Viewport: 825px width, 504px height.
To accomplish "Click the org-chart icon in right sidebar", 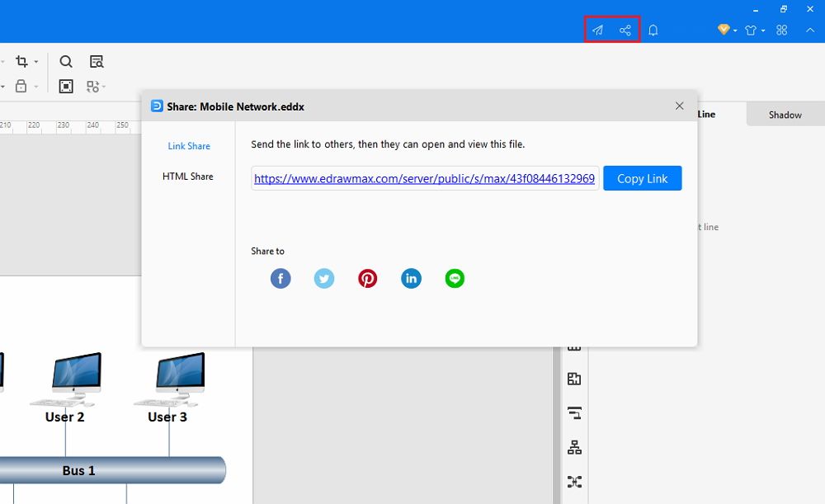I will pyautogui.click(x=574, y=447).
